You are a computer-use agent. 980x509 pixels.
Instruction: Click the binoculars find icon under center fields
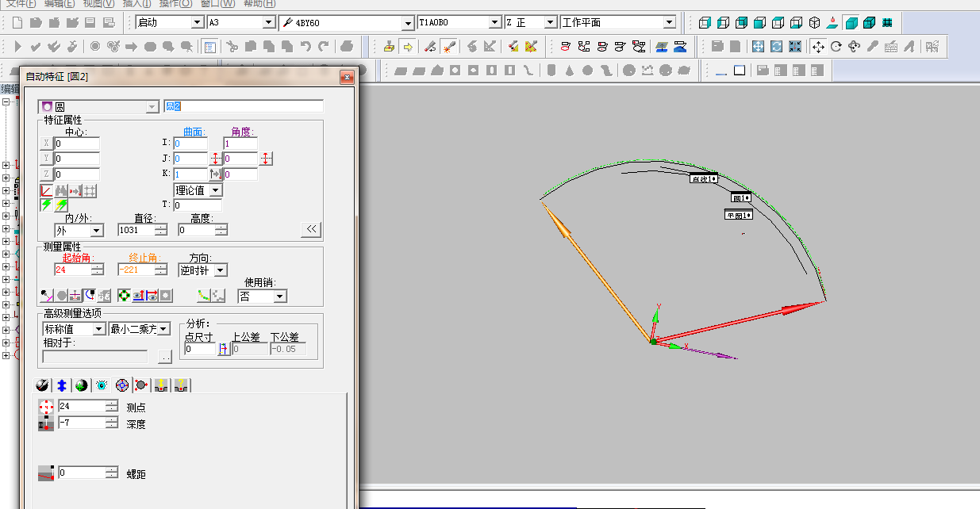[x=61, y=190]
